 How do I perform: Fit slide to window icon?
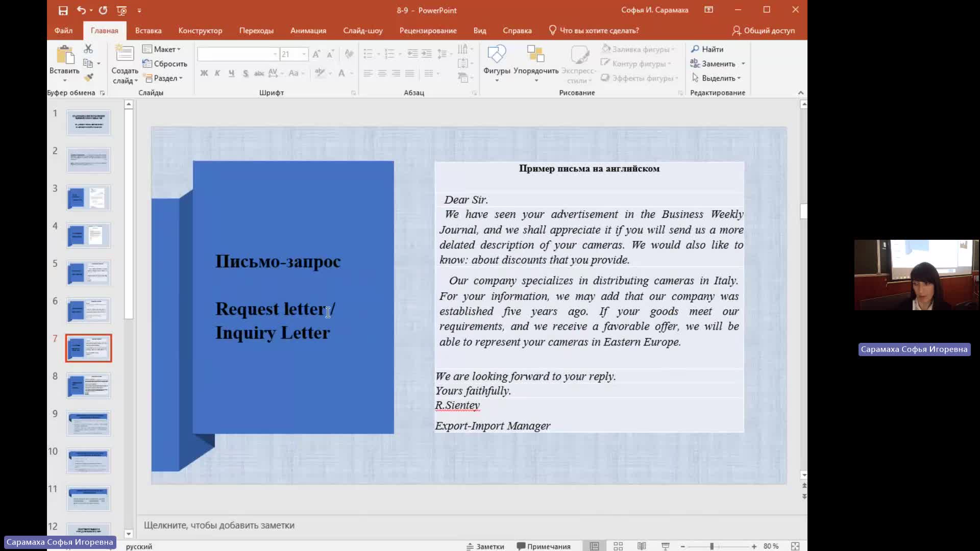tap(795, 546)
